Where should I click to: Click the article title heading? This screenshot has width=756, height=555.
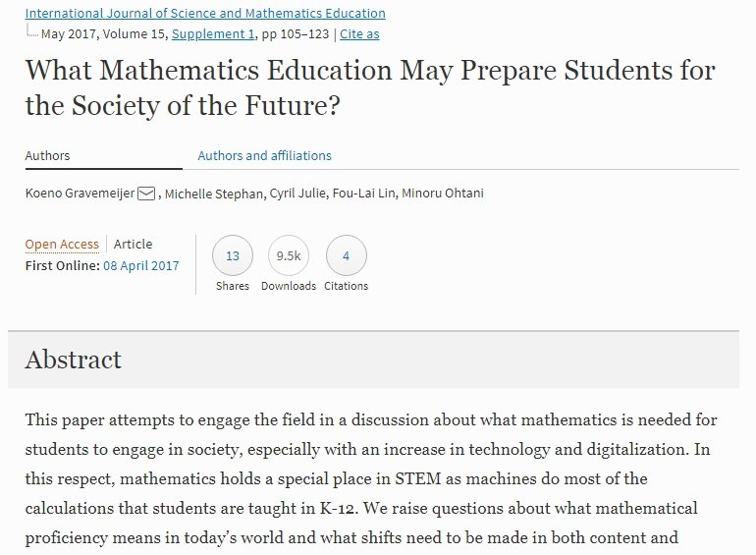click(x=370, y=87)
